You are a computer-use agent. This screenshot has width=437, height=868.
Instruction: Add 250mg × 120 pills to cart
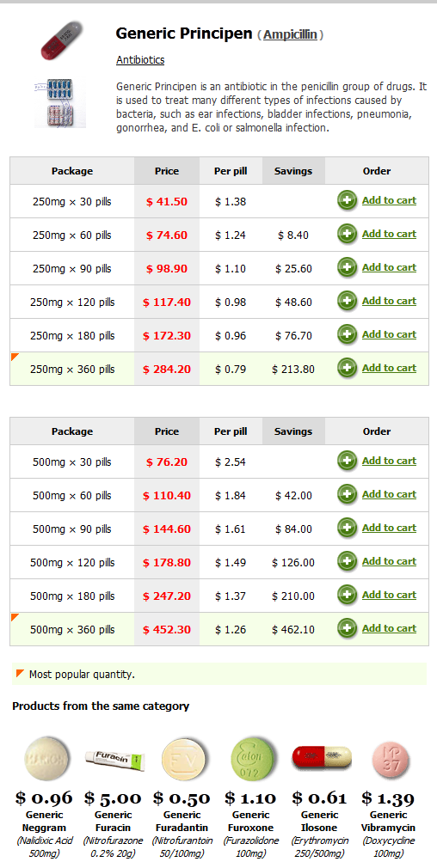coord(389,301)
